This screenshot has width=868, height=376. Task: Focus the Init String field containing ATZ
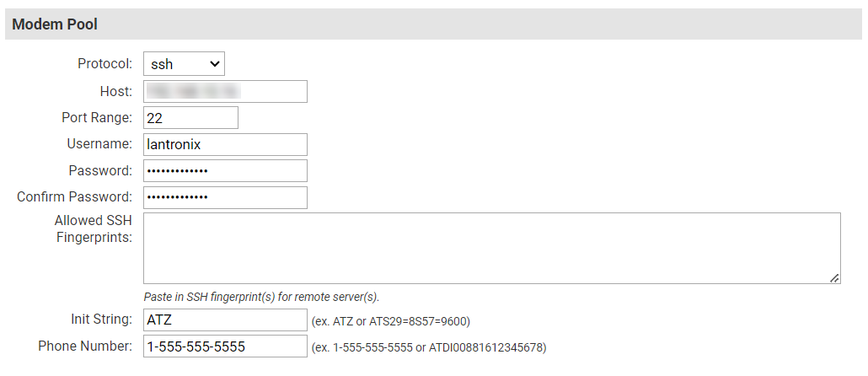(x=225, y=320)
